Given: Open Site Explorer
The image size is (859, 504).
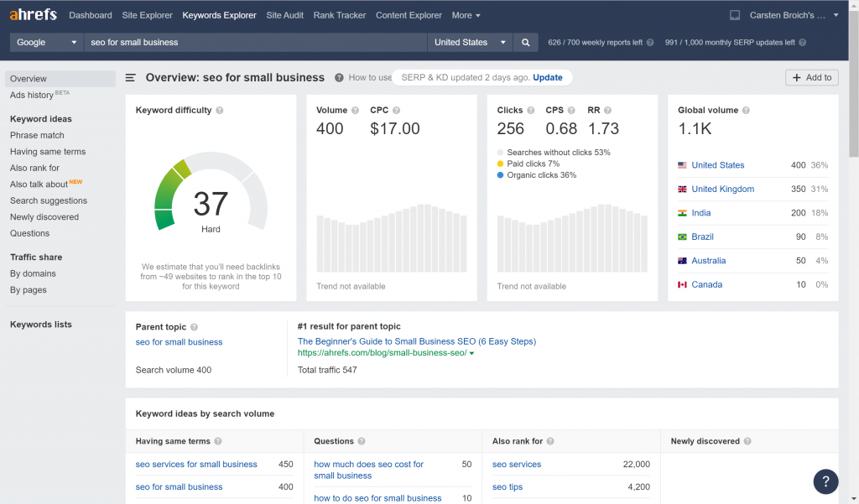Looking at the screenshot, I should (148, 15).
